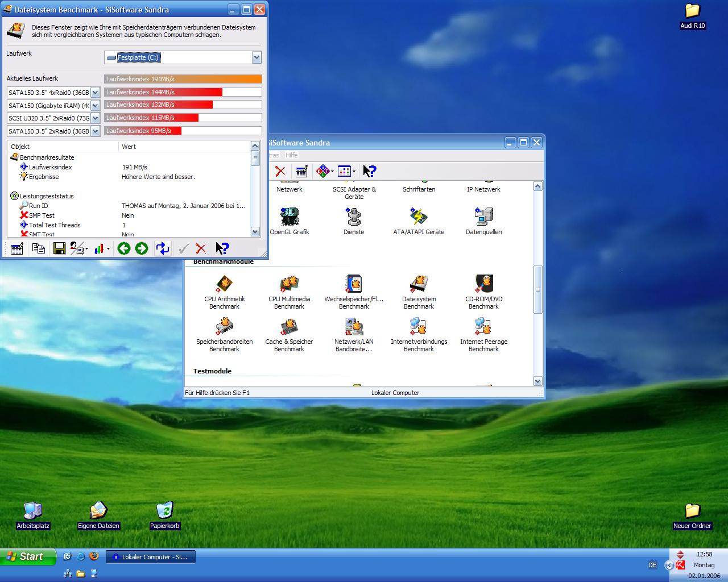Viewport: 728px width, 582px height.
Task: Click the red X cancel icon in benchmark toolbar
Action: [201, 248]
